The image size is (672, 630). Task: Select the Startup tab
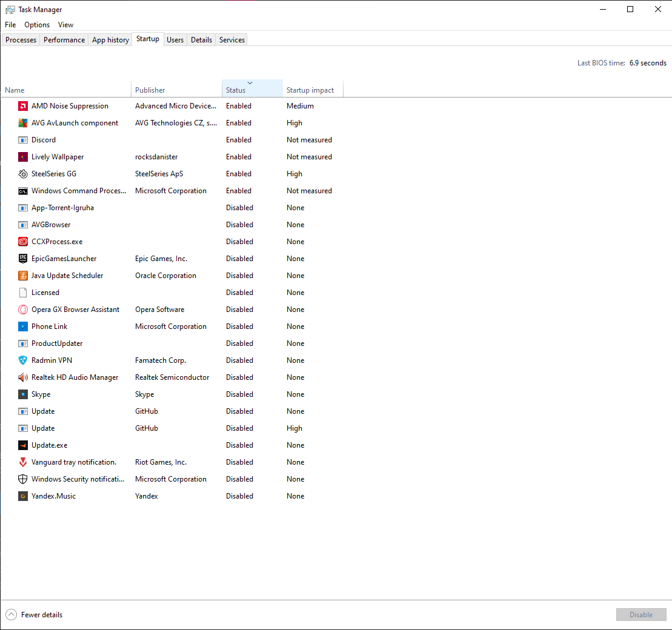(148, 39)
